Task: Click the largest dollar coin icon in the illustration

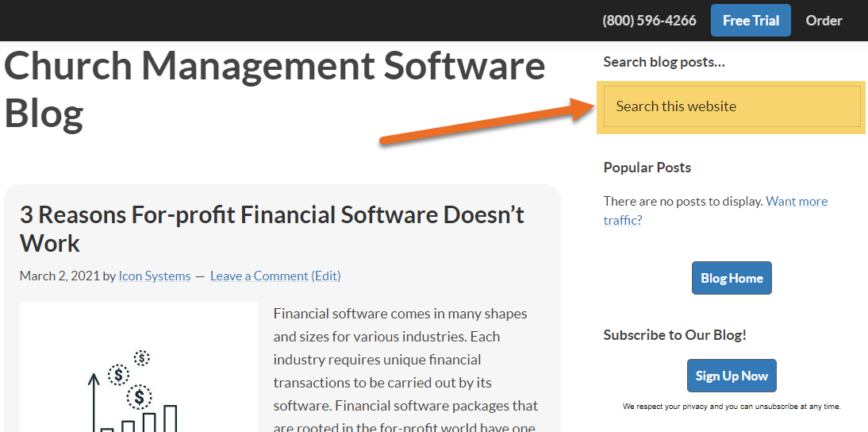Action: coord(139,396)
